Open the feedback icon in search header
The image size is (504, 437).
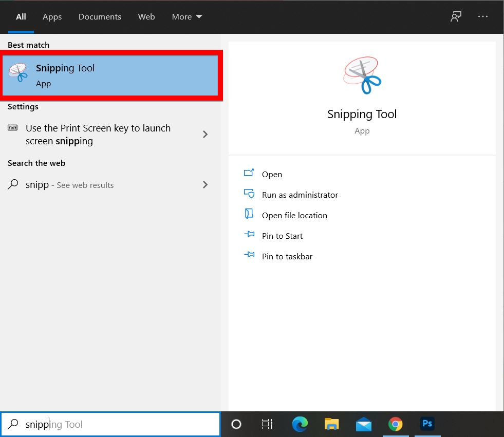pos(456,16)
